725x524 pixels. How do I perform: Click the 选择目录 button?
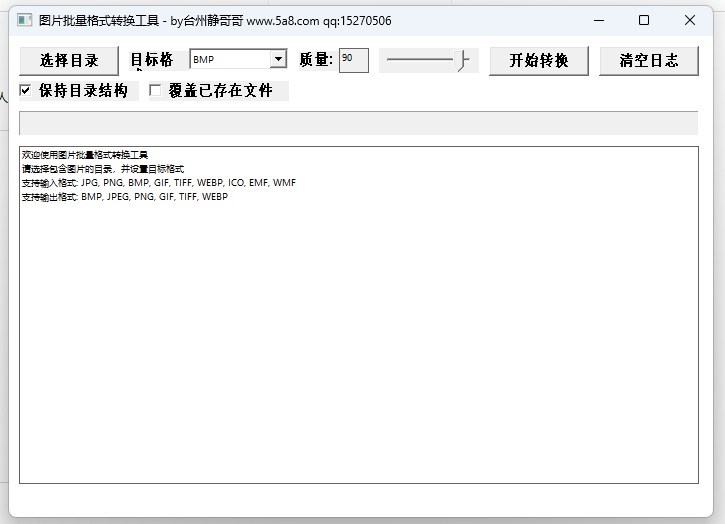click(69, 61)
